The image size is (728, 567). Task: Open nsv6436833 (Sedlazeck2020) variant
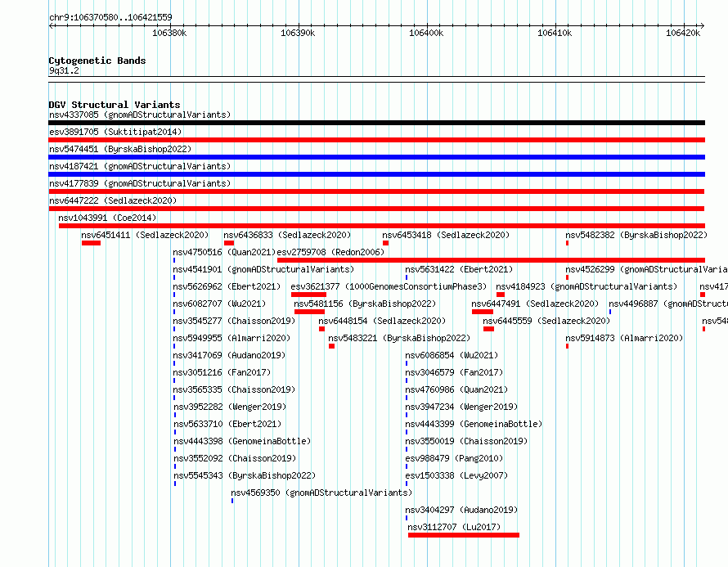(x=287, y=235)
